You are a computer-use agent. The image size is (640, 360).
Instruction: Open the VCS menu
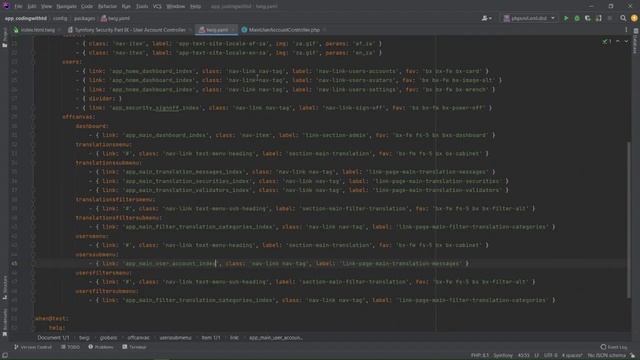click(157, 6)
